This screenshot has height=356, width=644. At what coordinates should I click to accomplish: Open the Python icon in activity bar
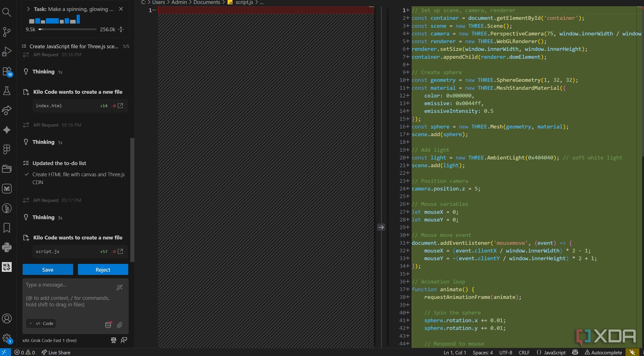[x=7, y=247]
